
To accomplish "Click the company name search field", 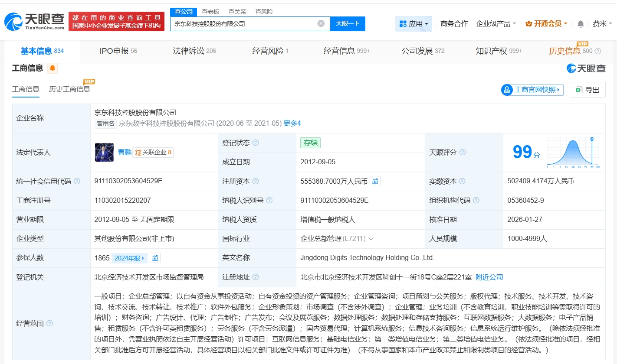I will coord(243,24).
